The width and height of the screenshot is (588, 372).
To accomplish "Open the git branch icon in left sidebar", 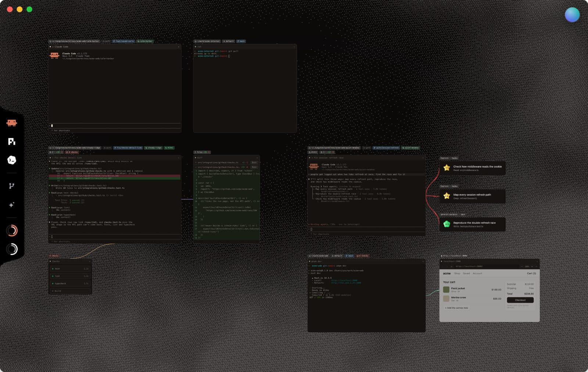I will [x=12, y=186].
